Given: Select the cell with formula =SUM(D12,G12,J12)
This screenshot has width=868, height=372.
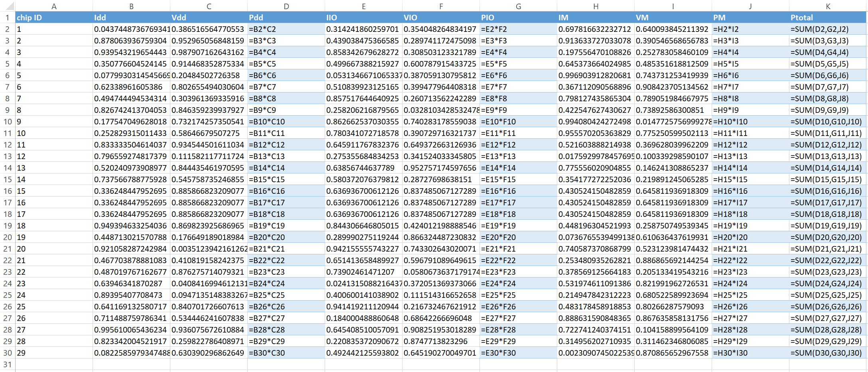Looking at the screenshot, I should click(x=828, y=145).
